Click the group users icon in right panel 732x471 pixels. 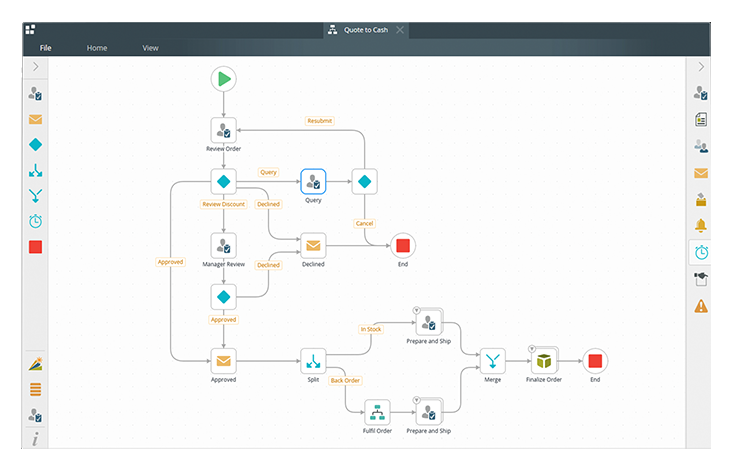click(701, 146)
